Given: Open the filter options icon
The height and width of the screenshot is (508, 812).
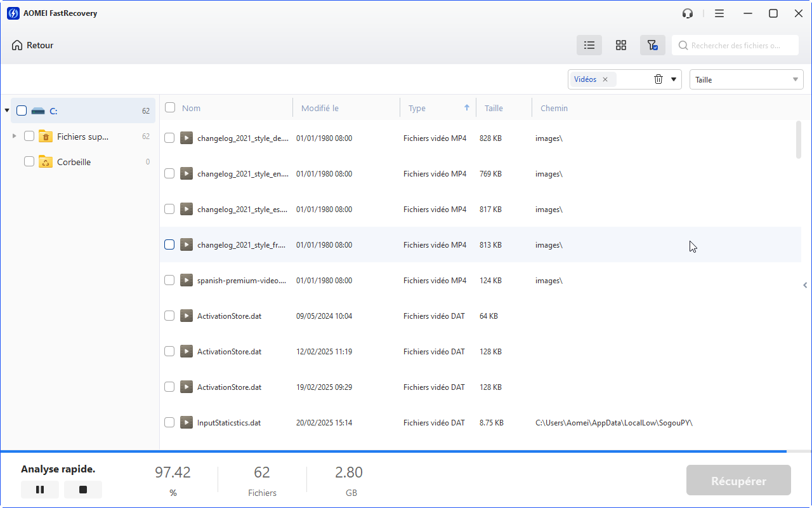Looking at the screenshot, I should [x=652, y=45].
